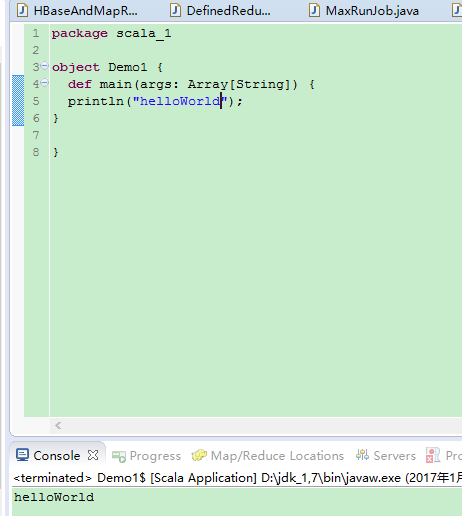Click the Progress view icon
462x516 pixels.
tap(119, 456)
